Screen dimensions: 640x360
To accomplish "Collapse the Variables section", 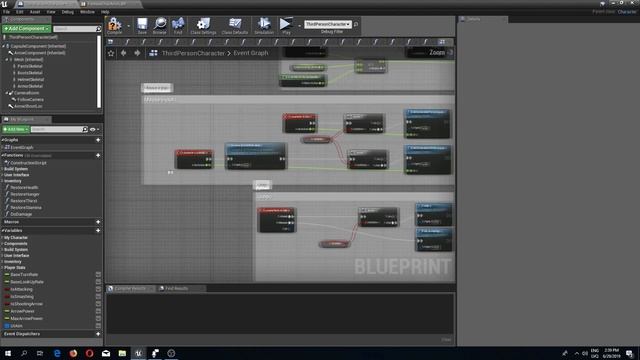I will point(2,231).
